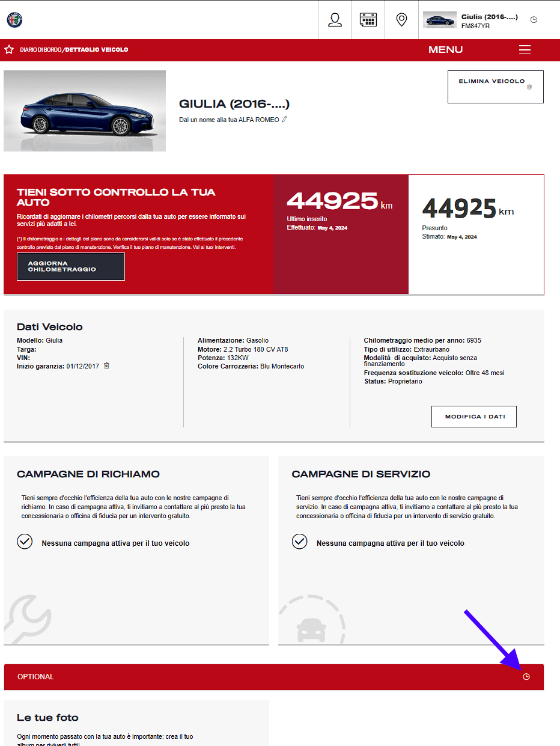Click the checkmark under Campagne di Richiamo

tap(25, 542)
